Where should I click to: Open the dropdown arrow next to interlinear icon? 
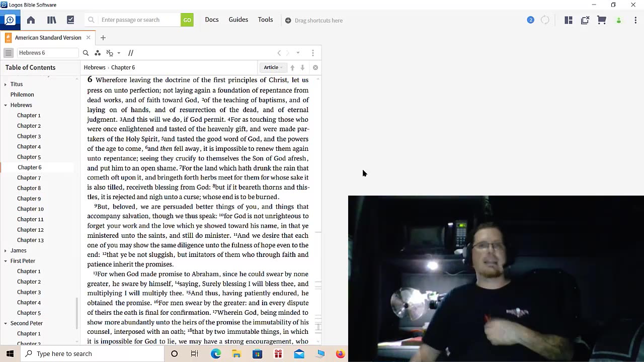click(119, 53)
